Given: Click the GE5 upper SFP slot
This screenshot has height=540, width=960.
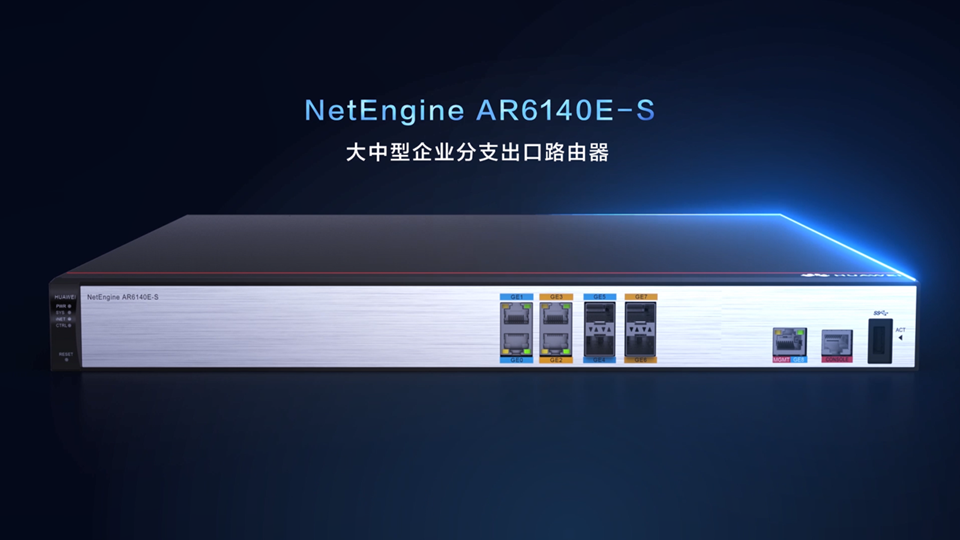Looking at the screenshot, I should (599, 315).
